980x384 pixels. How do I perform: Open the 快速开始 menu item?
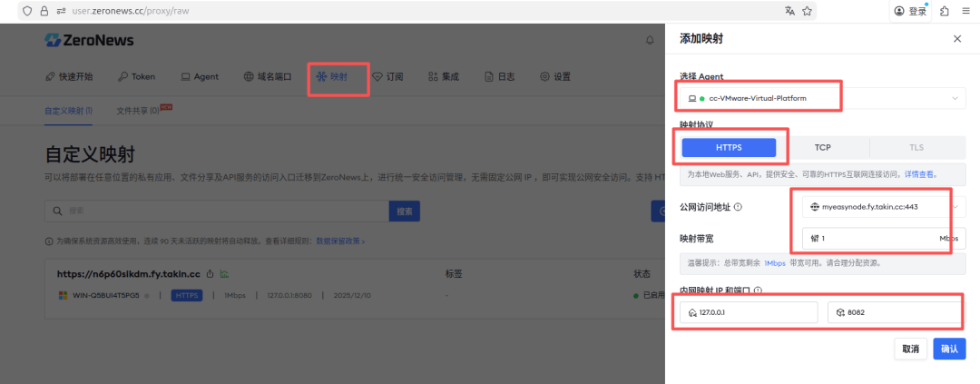69,77
